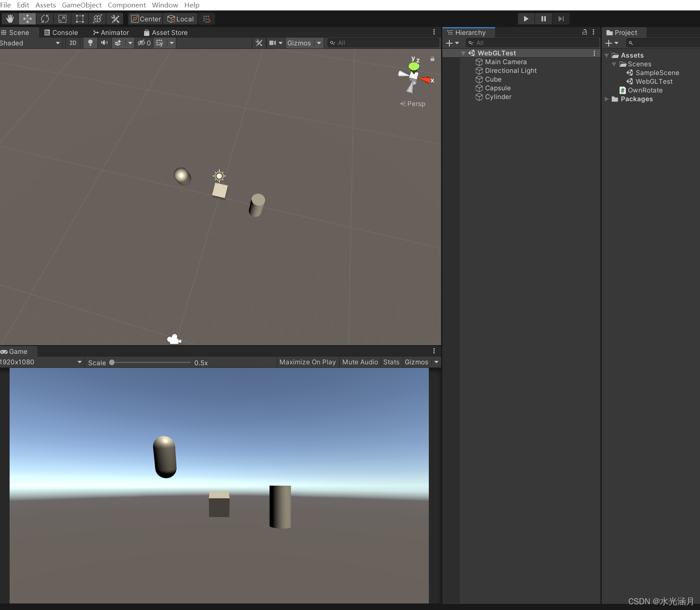
Task: Select the Rect transform tool
Action: pyautogui.click(x=79, y=19)
